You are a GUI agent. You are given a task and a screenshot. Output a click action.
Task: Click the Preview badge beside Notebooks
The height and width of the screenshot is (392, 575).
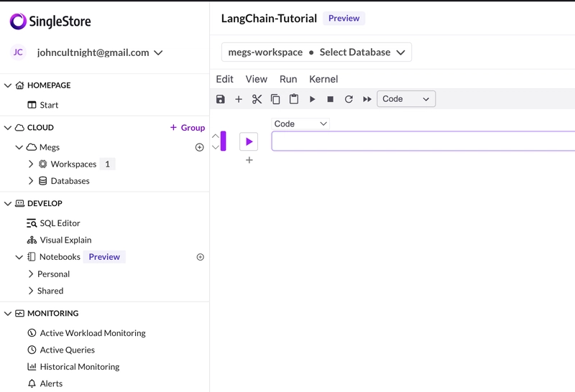point(104,257)
